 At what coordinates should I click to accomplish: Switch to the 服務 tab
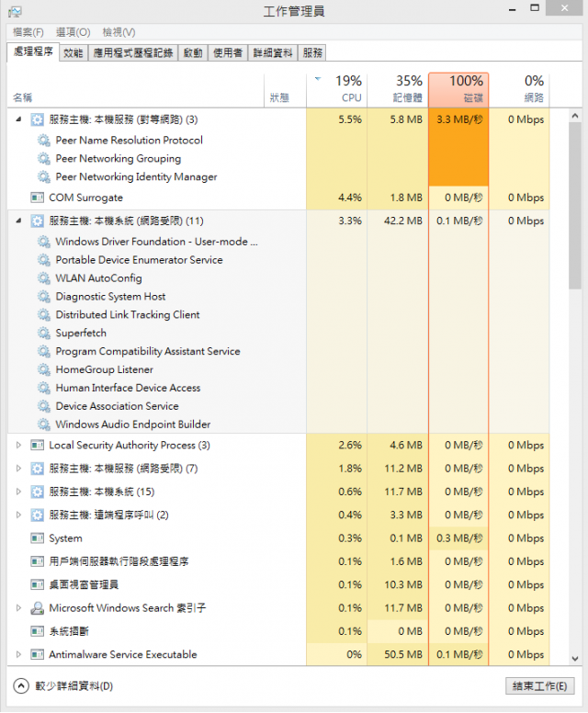(x=312, y=52)
